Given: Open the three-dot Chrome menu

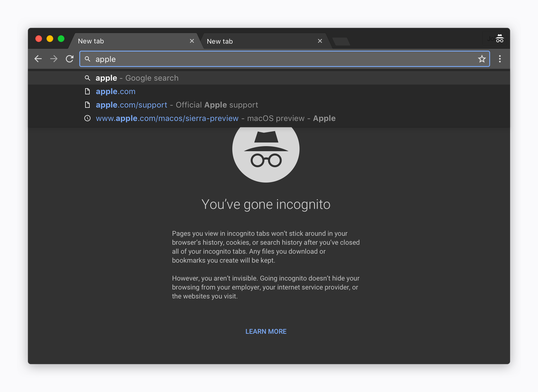Looking at the screenshot, I should click(x=500, y=59).
